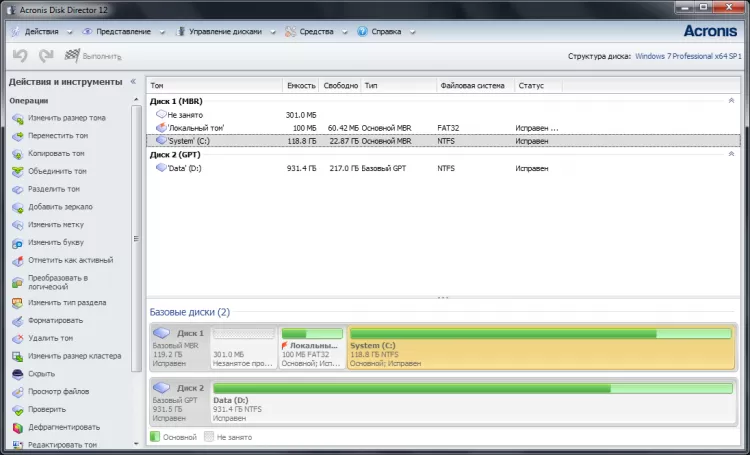Click the Redo arrow in toolbar

coord(46,56)
